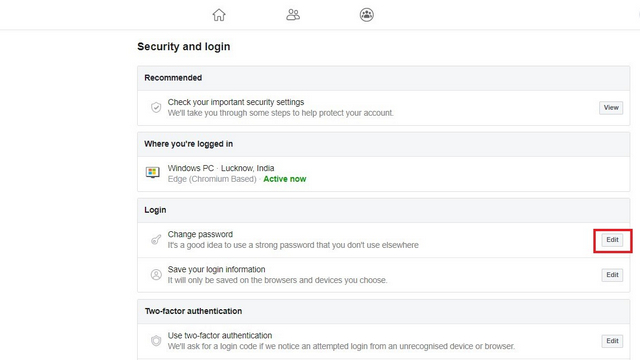Click Check your important security settings text
The height and width of the screenshot is (360, 640).
coord(236,102)
